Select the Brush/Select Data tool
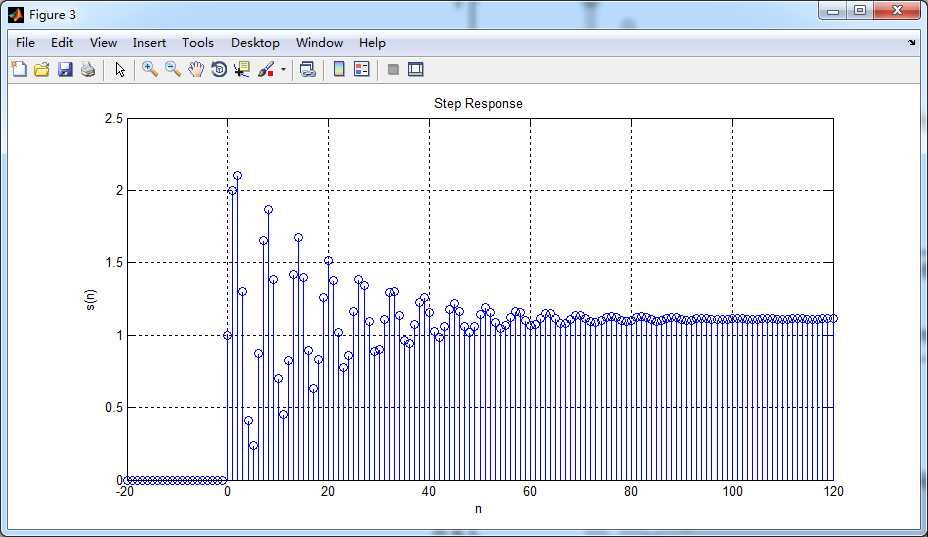928x537 pixels. tap(266, 69)
